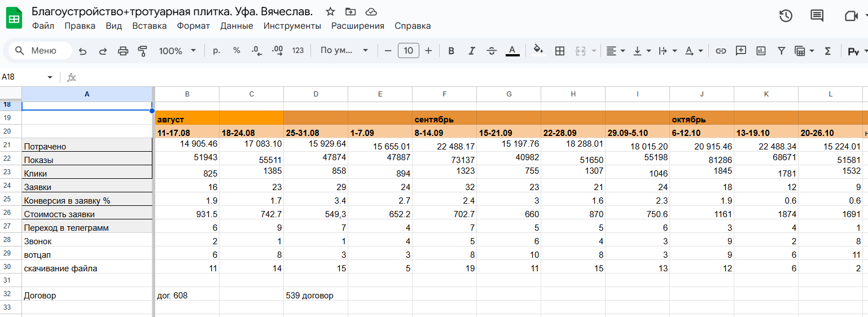Open the font family dropdown
868x317 pixels.
click(344, 51)
